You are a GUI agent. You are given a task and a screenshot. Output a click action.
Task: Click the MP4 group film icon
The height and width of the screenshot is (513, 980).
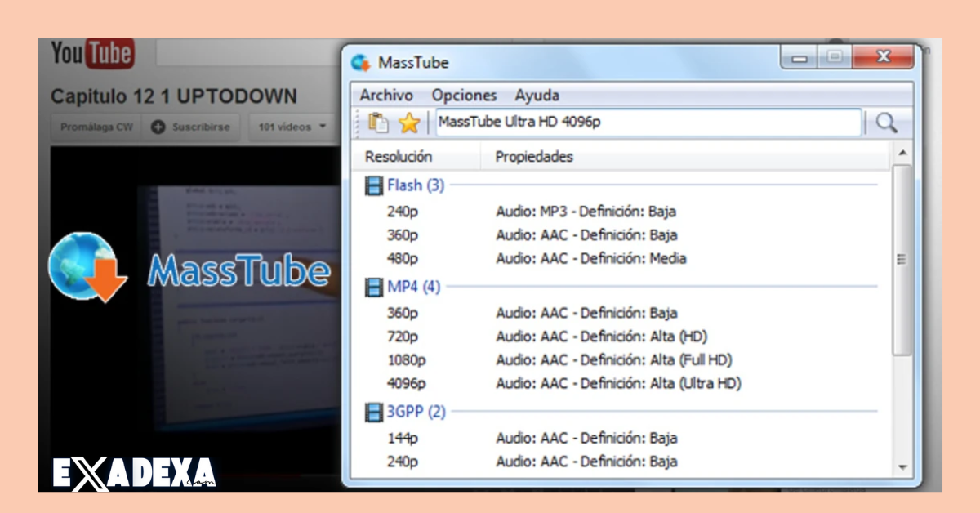(374, 287)
